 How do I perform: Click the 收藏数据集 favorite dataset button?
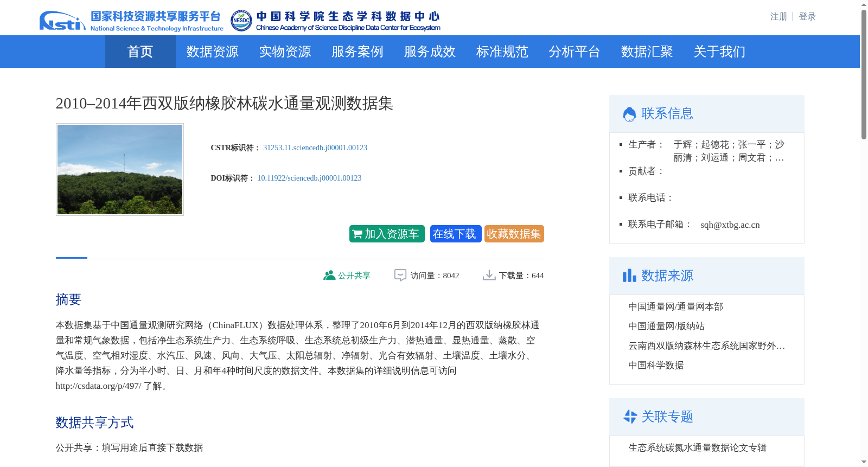coord(514,234)
